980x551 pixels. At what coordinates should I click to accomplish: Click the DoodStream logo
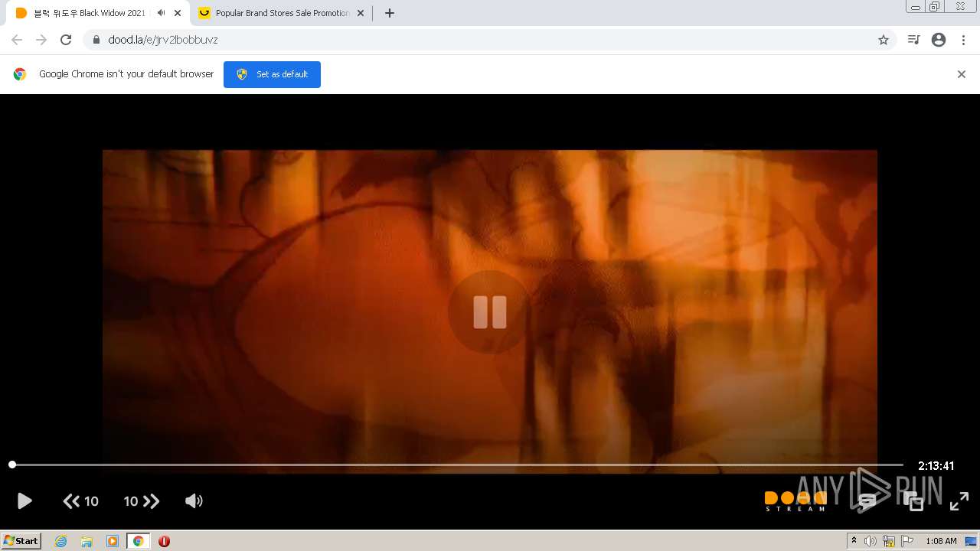tap(795, 501)
